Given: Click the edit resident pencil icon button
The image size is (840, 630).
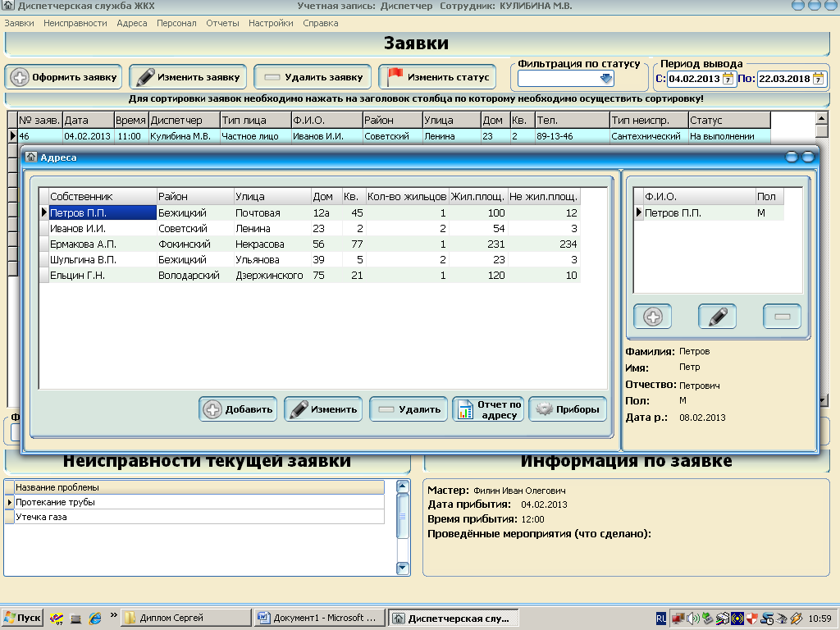Looking at the screenshot, I should 717,317.
